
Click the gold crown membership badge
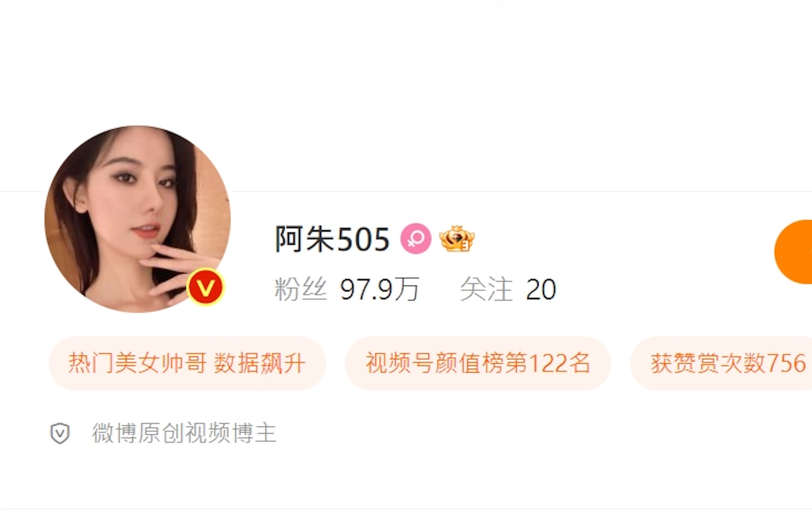(x=457, y=239)
